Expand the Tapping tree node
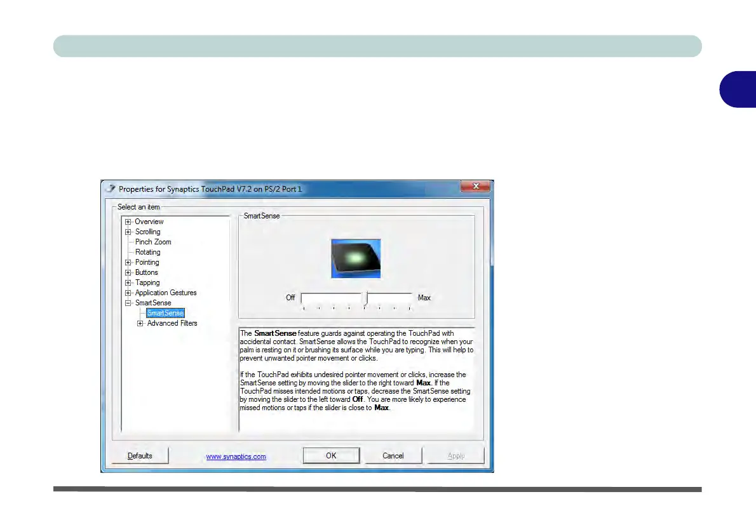The height and width of the screenshot is (532, 756). click(x=128, y=283)
